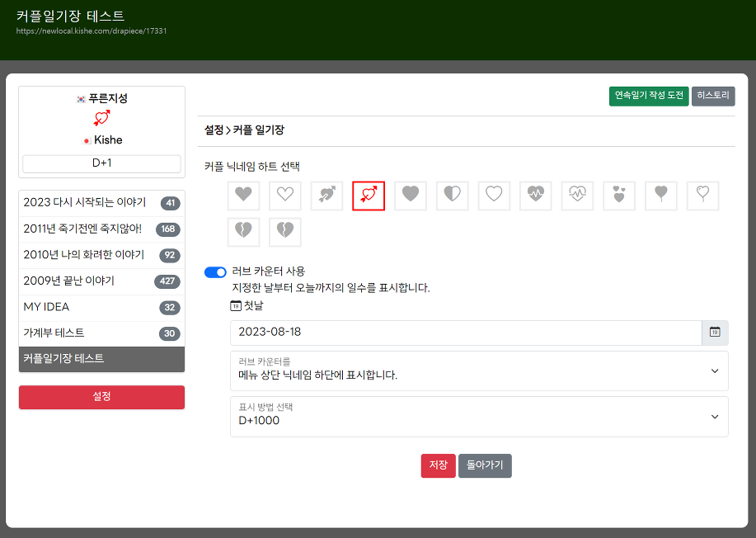Open the 2023 다시 시작되는 이야기 diary
Viewport: 756px width, 538px height.
coord(85,203)
